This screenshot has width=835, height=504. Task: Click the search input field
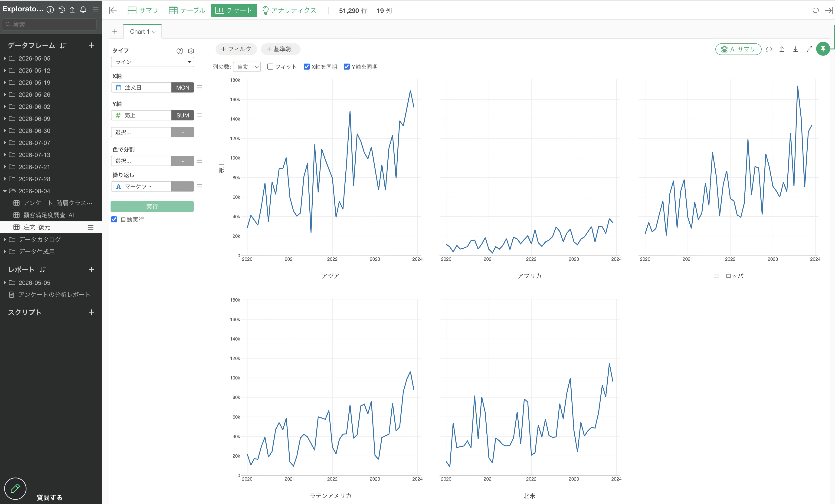point(49,24)
